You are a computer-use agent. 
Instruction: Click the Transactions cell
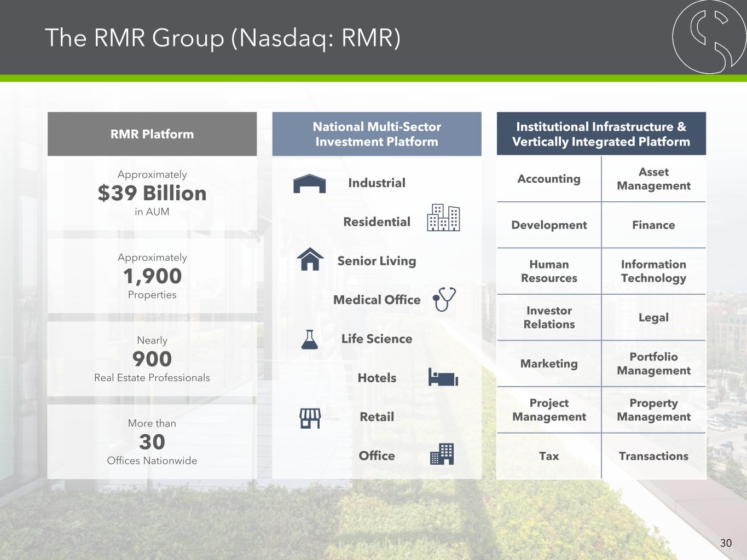coord(653,456)
